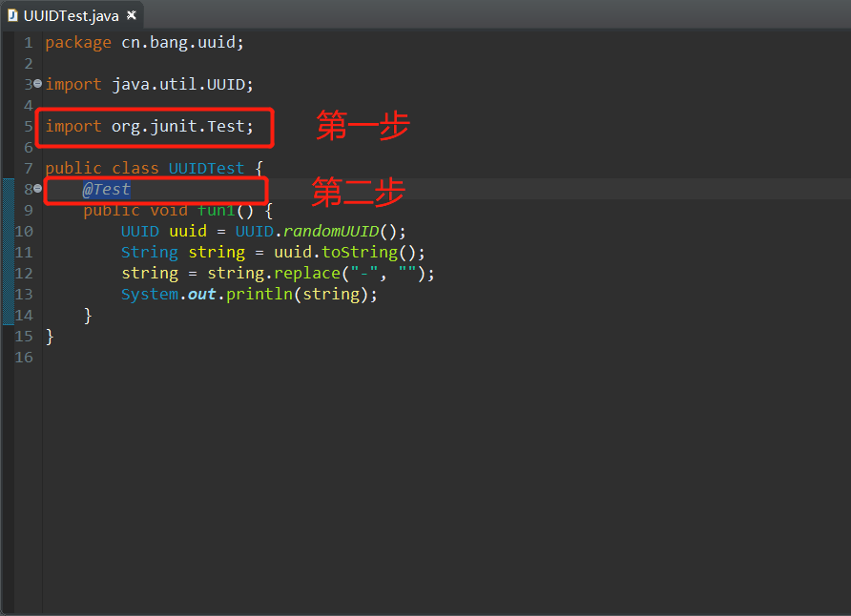Viewport: 851px width, 616px height.
Task: Click the Java file icon on the editor tab
Action: coord(12,14)
